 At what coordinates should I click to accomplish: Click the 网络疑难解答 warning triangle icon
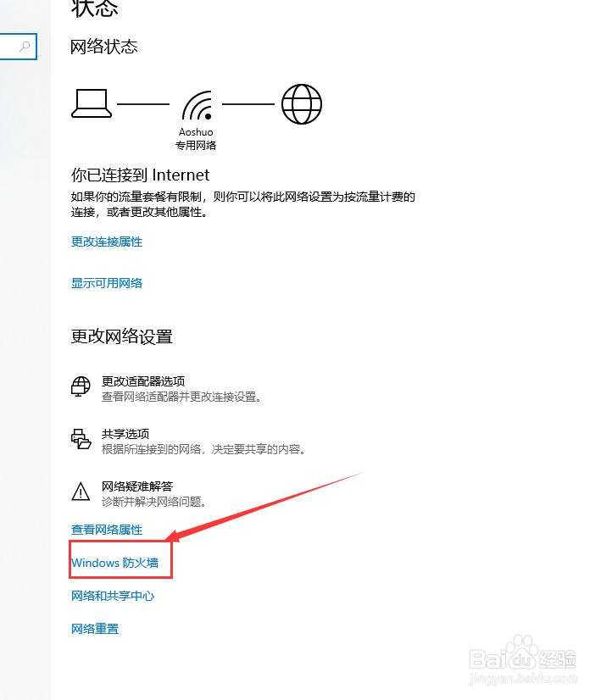pos(81,492)
